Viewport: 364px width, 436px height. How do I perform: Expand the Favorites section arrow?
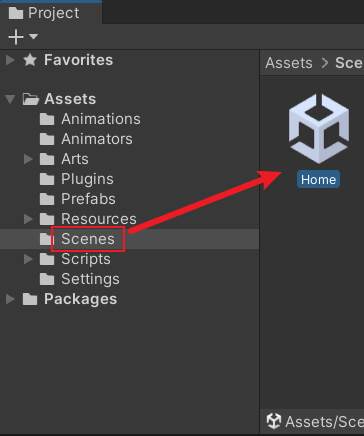point(10,60)
